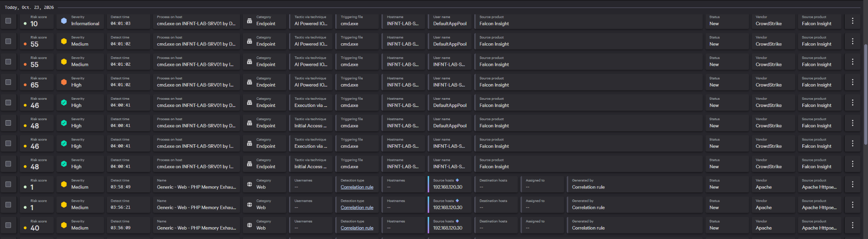Select checkbox for risk score 40 Apache detection

coord(8,225)
